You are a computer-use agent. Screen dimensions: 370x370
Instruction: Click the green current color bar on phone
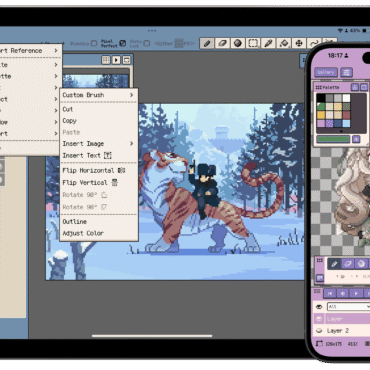click(x=333, y=139)
